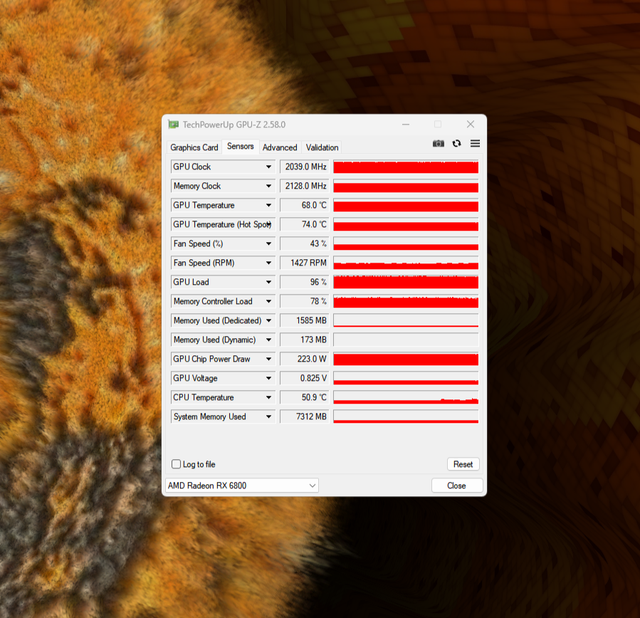Open the Memory Used (Dynamic) dropdown
Image resolution: width=640 pixels, height=618 pixels.
pos(269,340)
